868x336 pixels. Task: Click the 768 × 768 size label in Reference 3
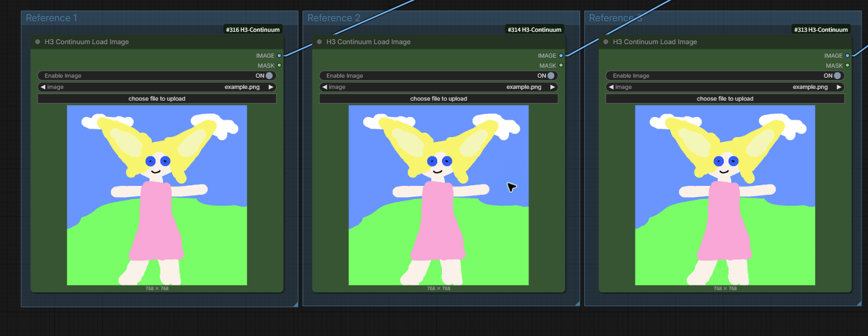(725, 288)
